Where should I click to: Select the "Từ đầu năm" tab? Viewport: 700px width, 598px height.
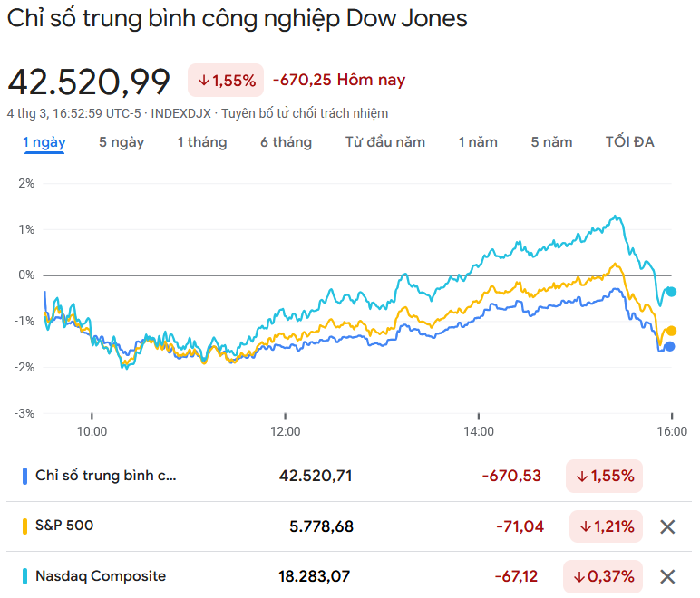tap(384, 142)
